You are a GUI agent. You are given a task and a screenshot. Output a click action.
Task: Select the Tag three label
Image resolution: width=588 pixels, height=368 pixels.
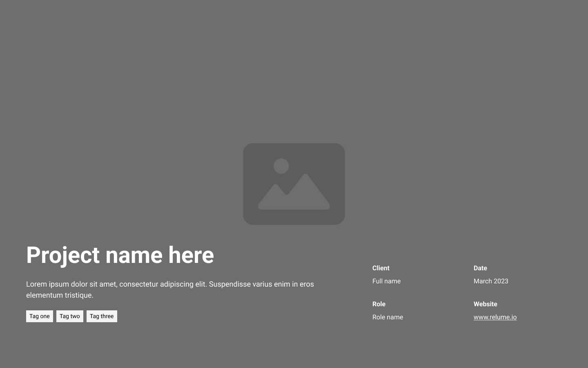102,316
